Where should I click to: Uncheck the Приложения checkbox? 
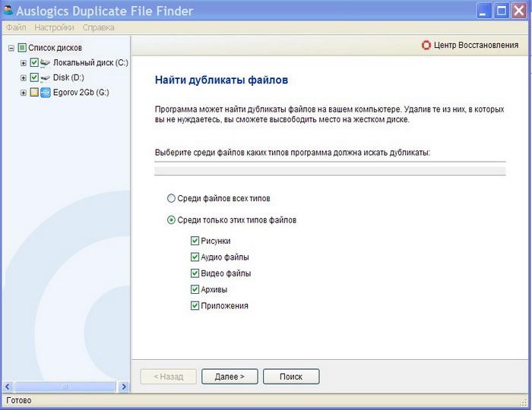point(195,306)
